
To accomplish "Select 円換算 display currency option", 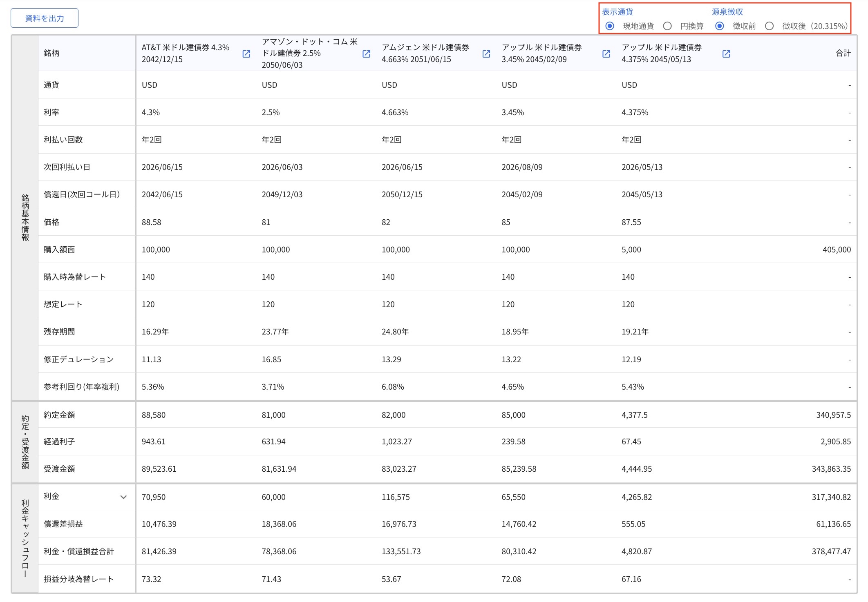I will 668,26.
